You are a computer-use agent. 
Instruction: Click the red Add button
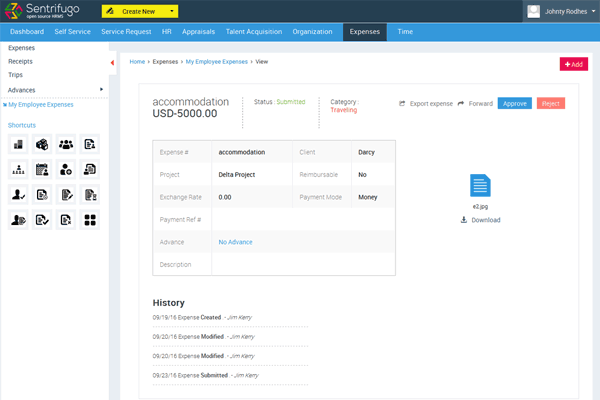[x=573, y=64]
